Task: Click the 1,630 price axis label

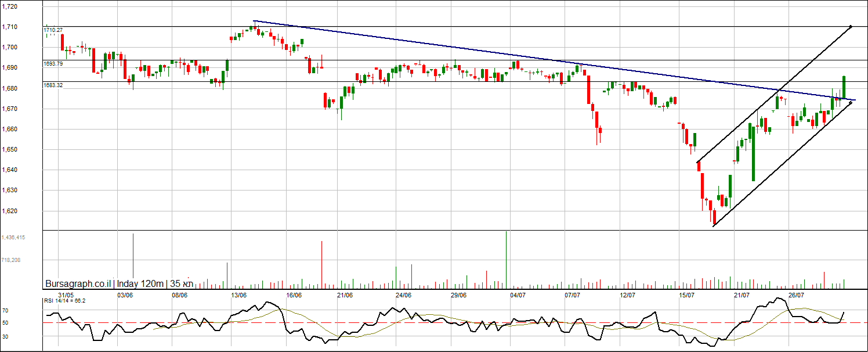Action: pos(10,190)
